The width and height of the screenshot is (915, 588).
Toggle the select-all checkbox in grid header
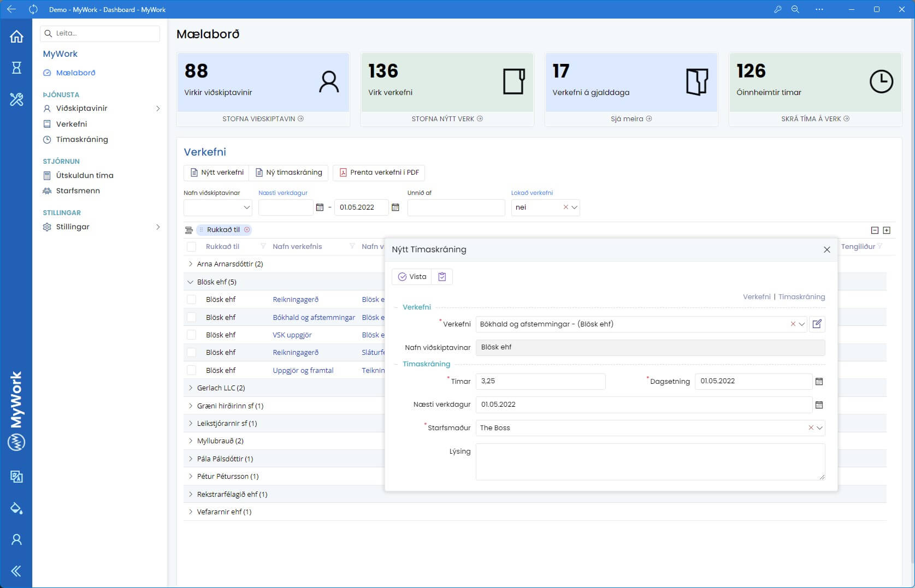[191, 247]
